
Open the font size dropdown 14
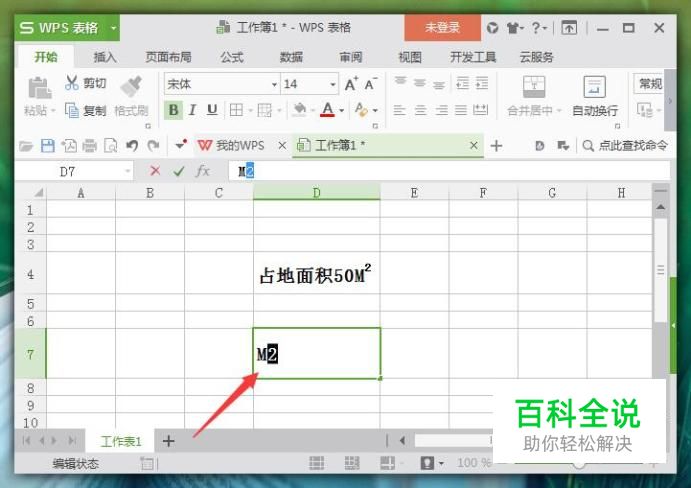coord(333,84)
